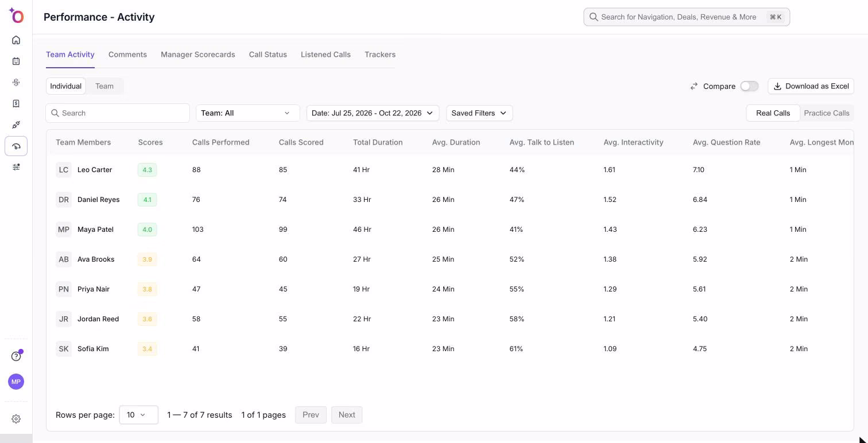Click the DR avatar for Daniel Reyes
The height and width of the screenshot is (443, 868).
64,200
